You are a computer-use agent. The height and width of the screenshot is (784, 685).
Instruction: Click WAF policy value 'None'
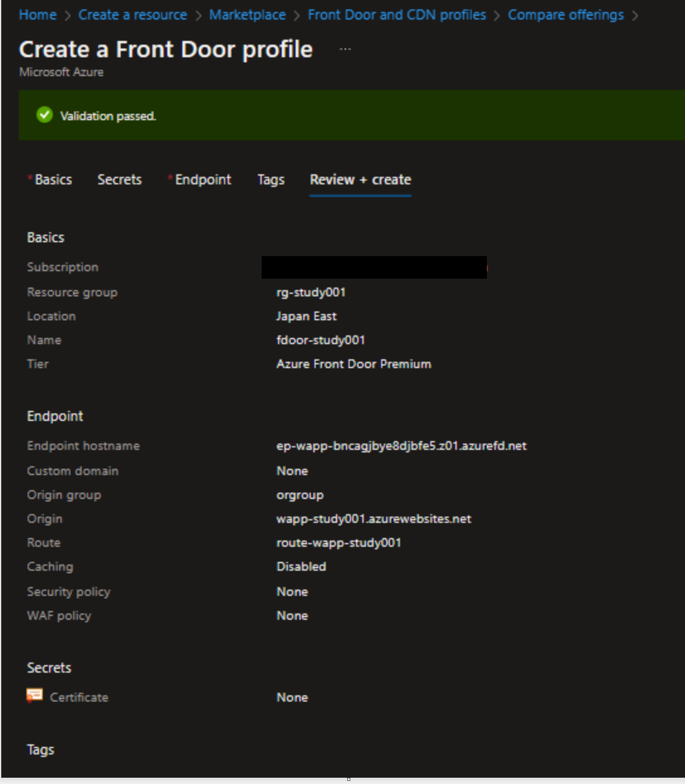(292, 616)
